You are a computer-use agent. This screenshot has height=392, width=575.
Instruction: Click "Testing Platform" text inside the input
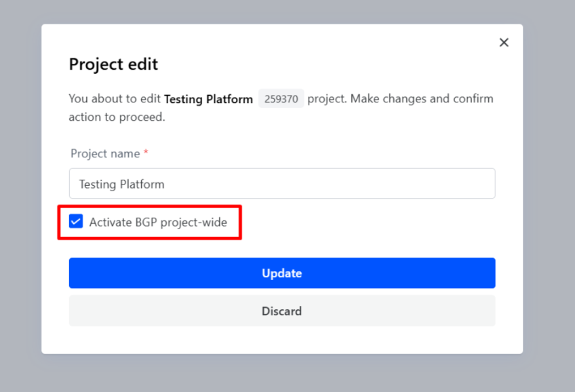pos(121,184)
